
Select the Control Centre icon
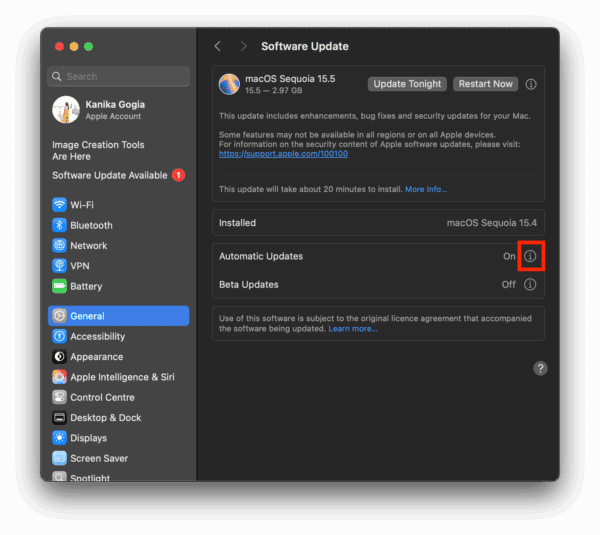60,397
